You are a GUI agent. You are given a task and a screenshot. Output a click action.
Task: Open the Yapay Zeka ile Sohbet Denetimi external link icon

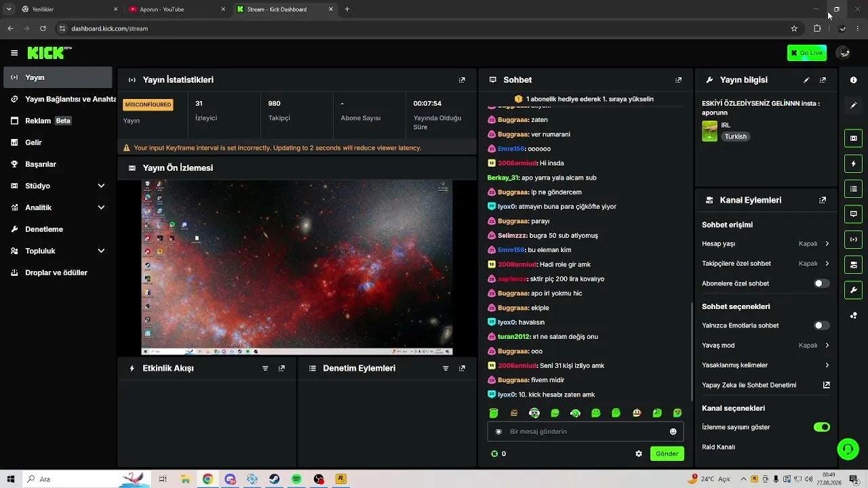[826, 385]
